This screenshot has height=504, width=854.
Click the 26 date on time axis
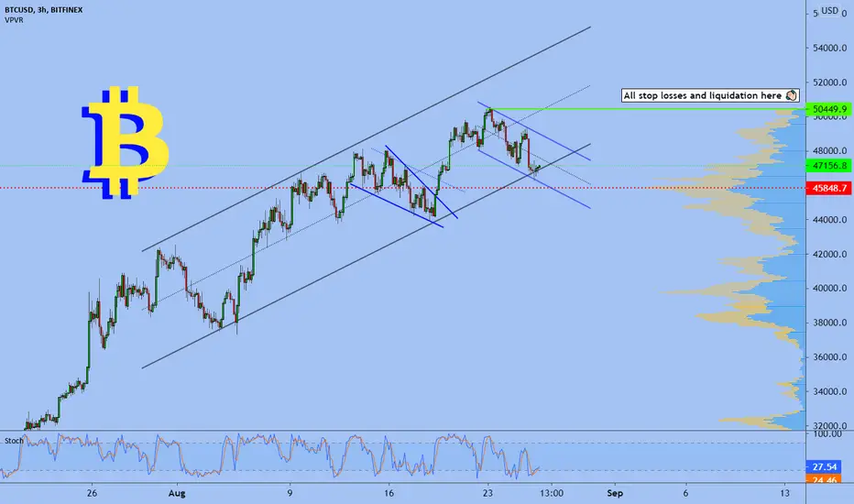[x=92, y=494]
